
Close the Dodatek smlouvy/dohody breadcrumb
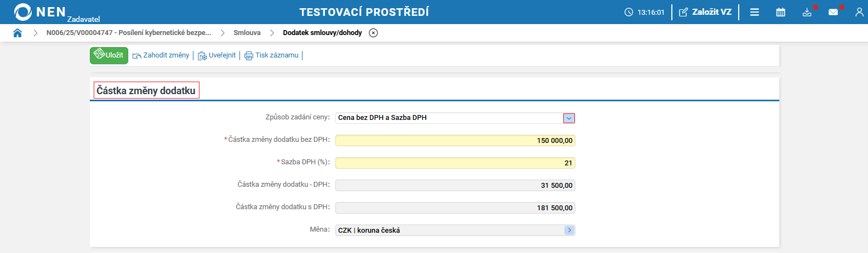373,33
